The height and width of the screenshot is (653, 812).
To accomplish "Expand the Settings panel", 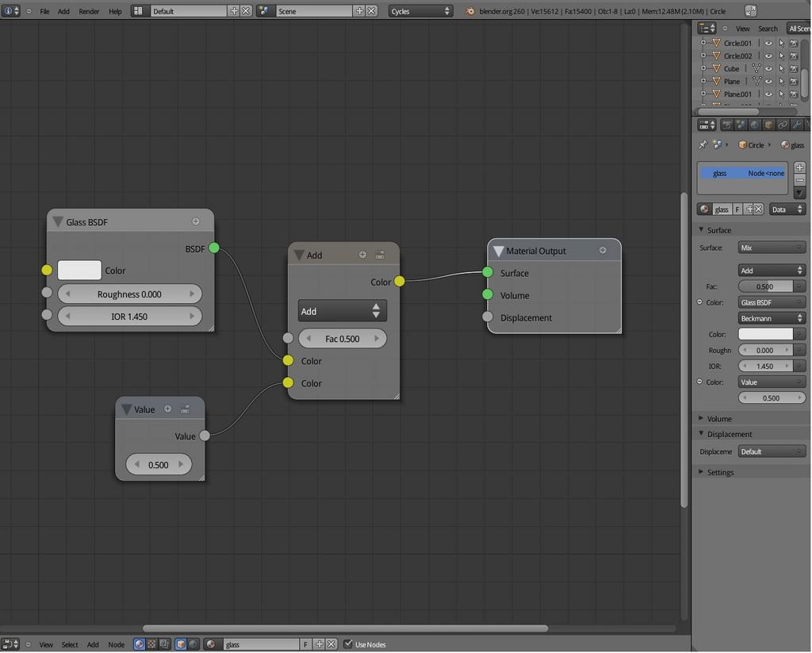I will (x=701, y=472).
